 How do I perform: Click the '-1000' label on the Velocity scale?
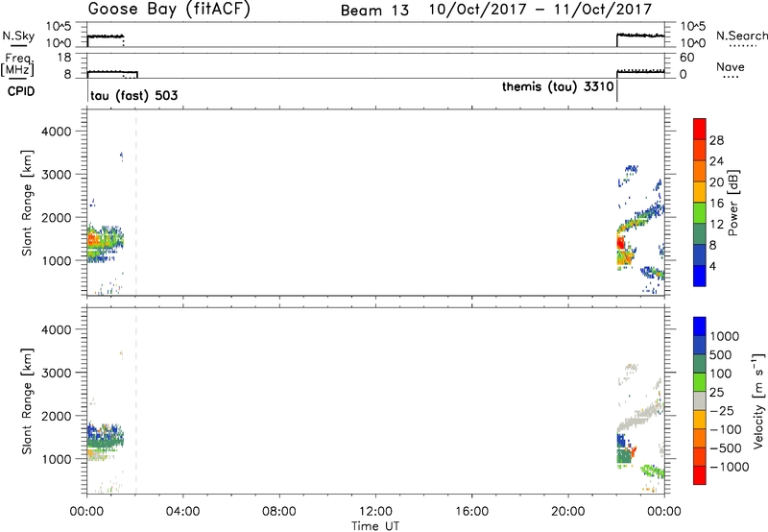(729, 467)
